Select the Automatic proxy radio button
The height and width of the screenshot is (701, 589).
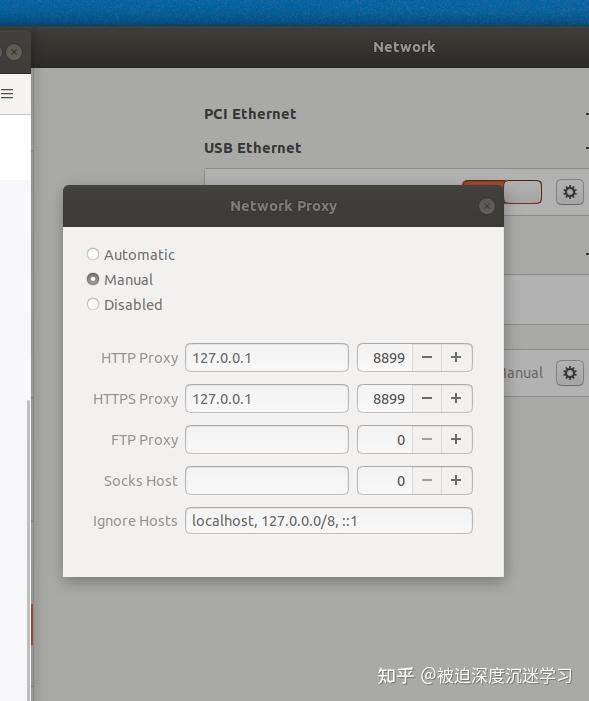(x=93, y=254)
